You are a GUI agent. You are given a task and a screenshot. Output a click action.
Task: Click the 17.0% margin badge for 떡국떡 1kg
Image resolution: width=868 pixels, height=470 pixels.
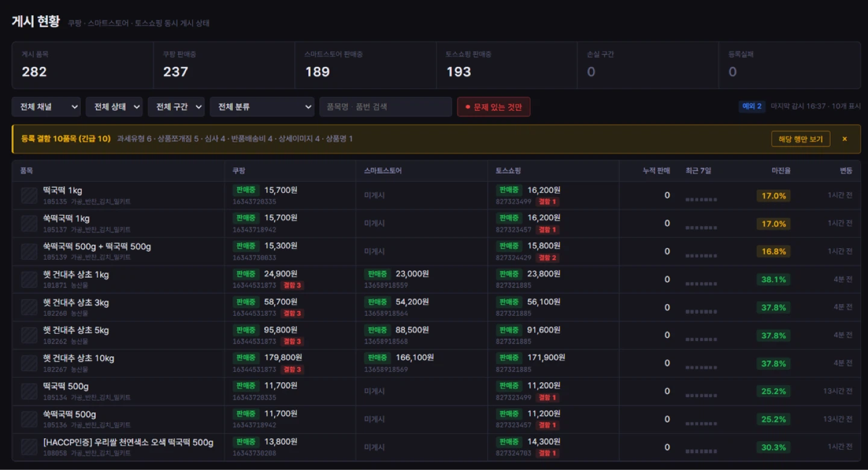[x=773, y=196]
